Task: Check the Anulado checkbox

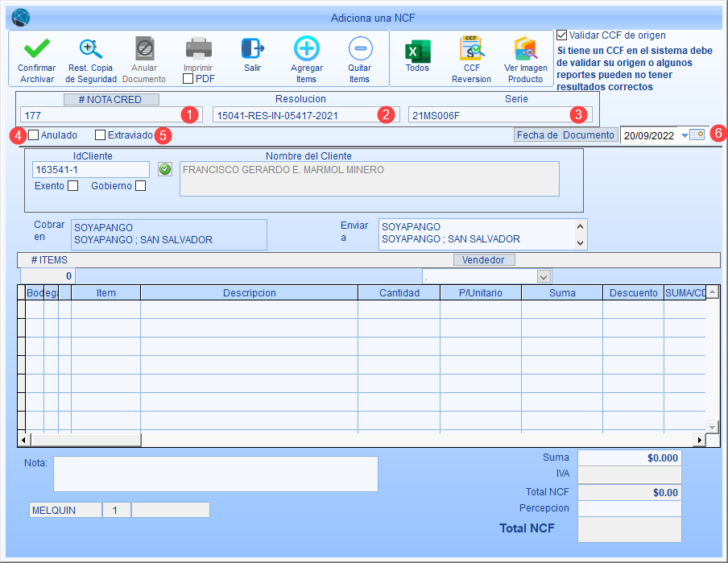Action: 34,135
